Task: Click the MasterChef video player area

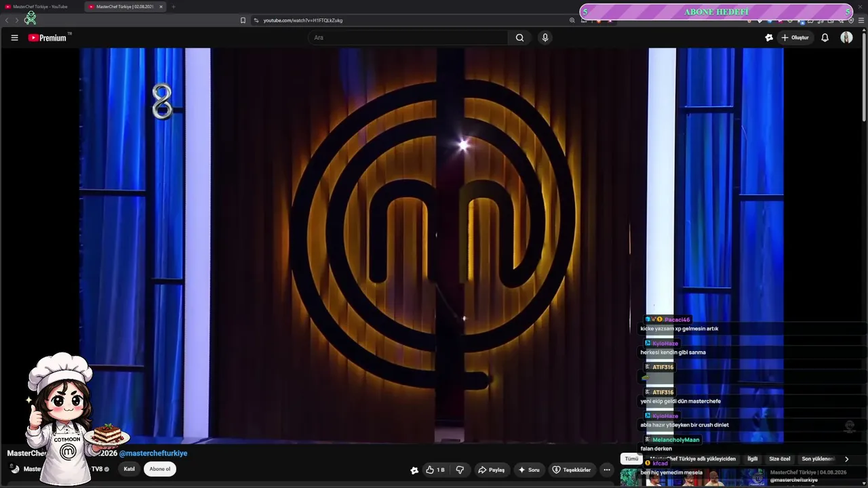Action: point(433,245)
